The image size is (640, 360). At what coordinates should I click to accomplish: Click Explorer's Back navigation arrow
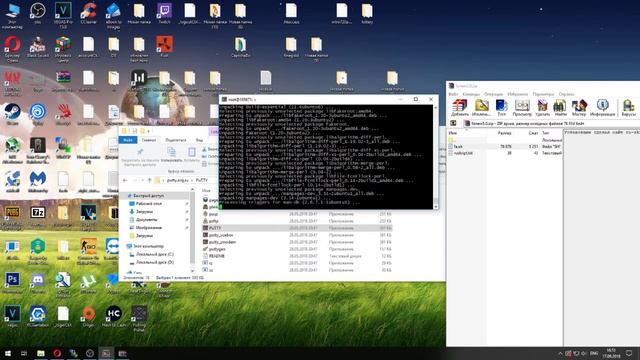[125, 180]
